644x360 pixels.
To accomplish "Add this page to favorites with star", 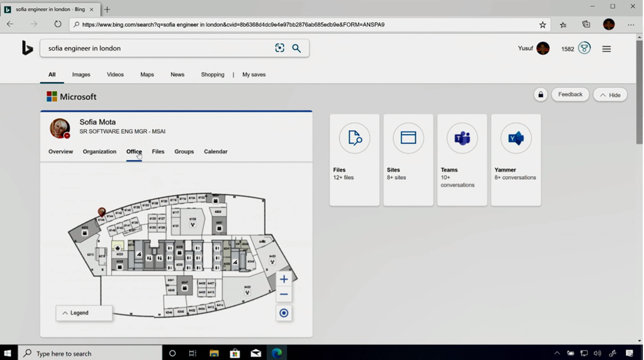I will click(543, 25).
